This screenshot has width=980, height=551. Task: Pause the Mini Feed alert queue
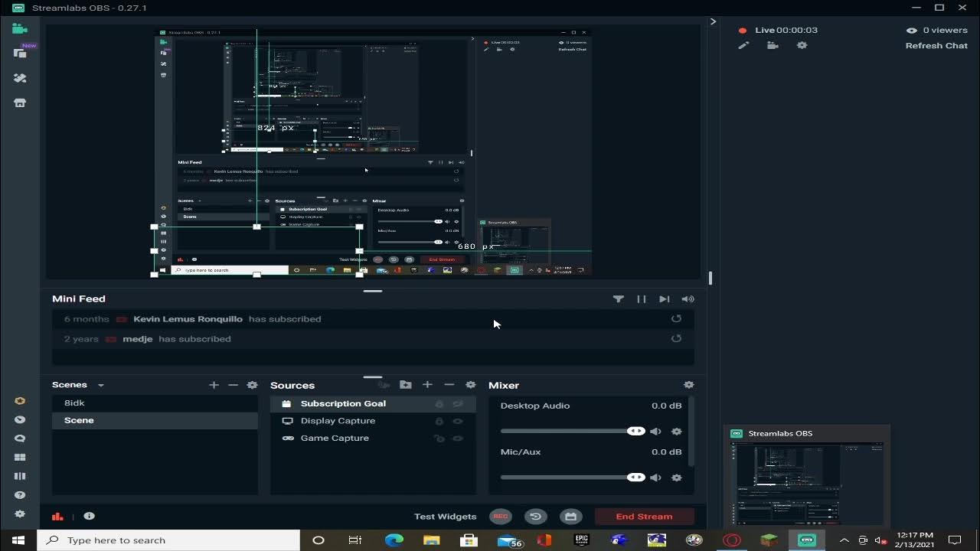point(641,299)
